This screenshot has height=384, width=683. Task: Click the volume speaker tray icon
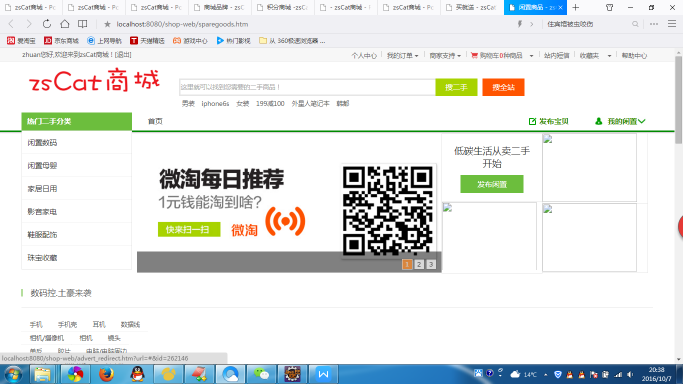coord(630,374)
